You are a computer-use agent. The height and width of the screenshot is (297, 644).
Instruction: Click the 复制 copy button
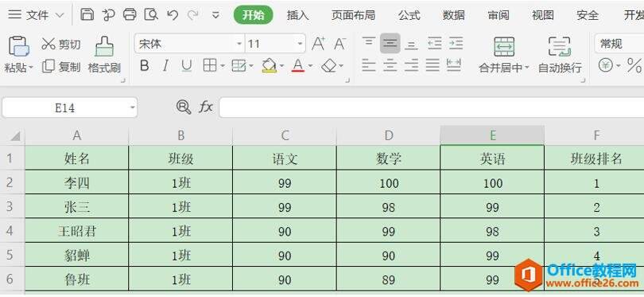pyautogui.click(x=61, y=67)
